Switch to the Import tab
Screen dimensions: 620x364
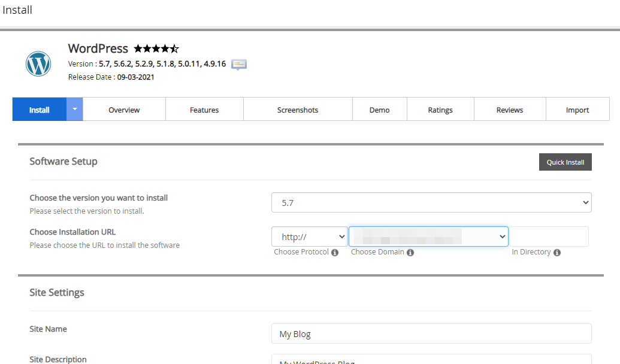click(577, 109)
